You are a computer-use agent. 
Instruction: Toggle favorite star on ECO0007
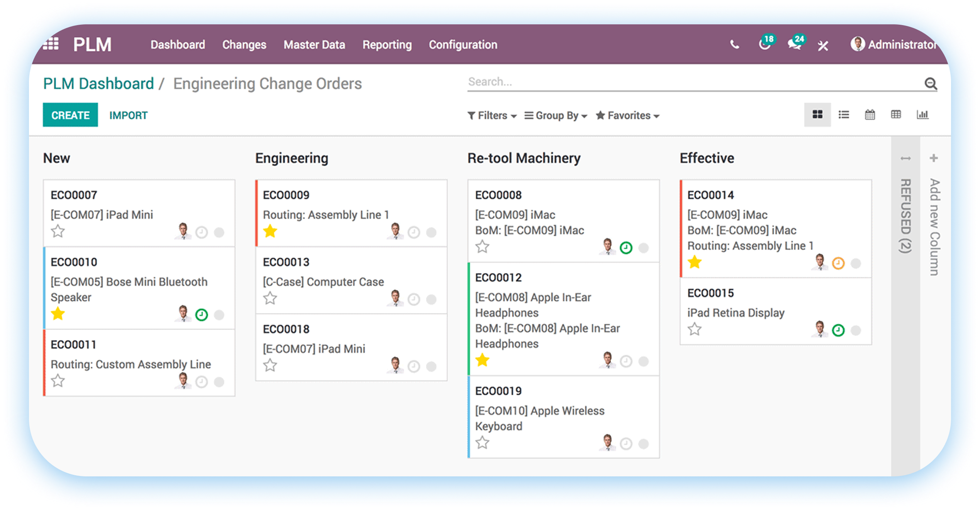click(58, 231)
